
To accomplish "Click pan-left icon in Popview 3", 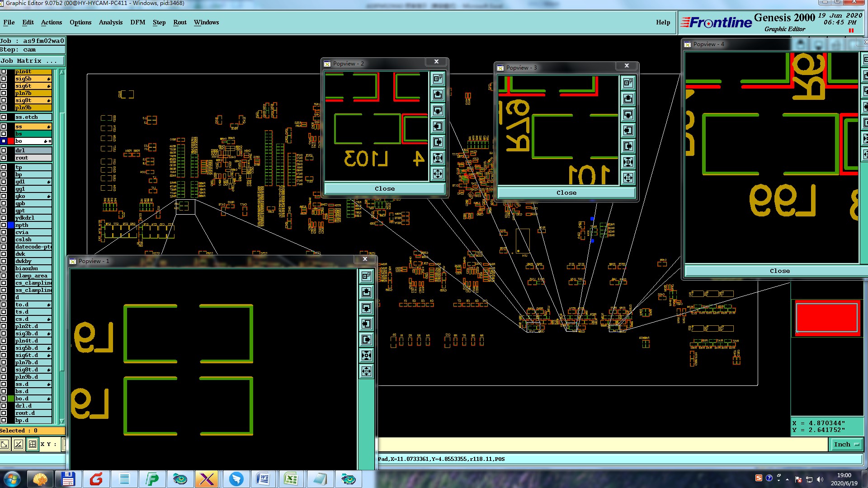I will coord(628,131).
